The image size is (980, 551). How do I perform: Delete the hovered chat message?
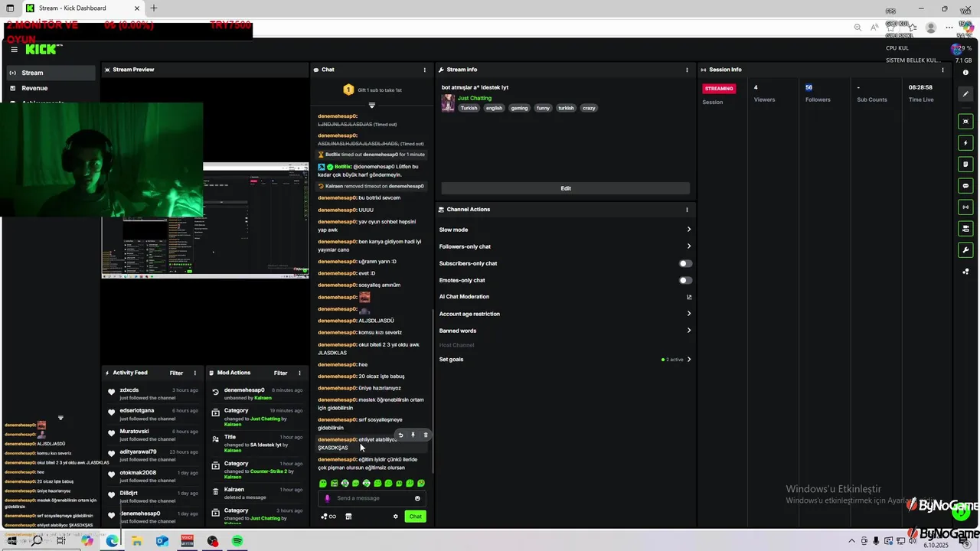pos(426,435)
